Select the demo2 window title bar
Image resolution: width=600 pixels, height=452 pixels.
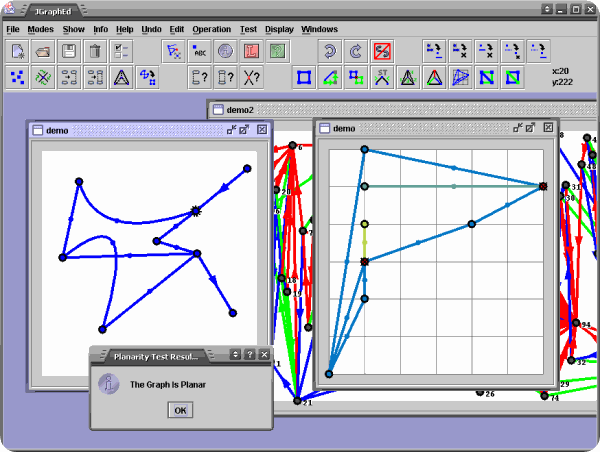click(x=402, y=110)
